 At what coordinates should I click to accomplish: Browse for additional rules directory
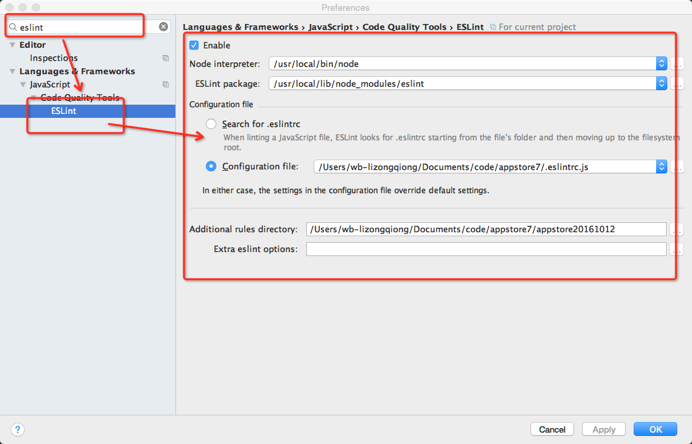coord(677,229)
